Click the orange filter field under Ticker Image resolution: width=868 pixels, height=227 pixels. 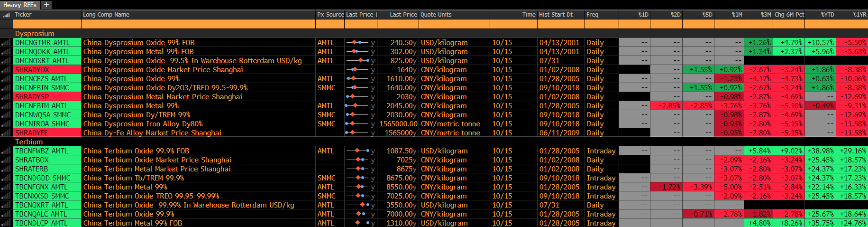[x=47, y=24]
